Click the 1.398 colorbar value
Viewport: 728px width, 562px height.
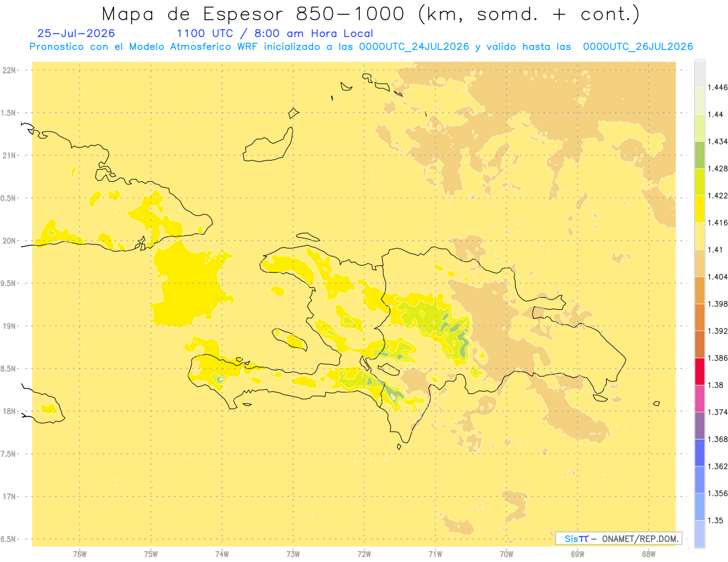719,304
